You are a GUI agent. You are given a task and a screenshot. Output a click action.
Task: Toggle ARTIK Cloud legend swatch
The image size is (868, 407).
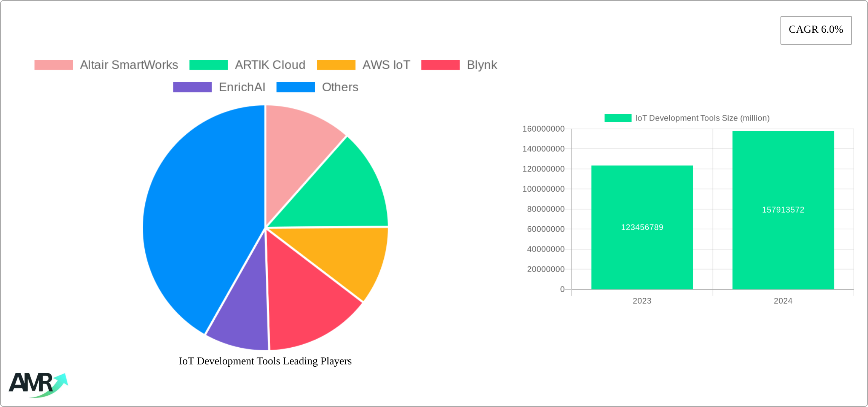coord(208,65)
